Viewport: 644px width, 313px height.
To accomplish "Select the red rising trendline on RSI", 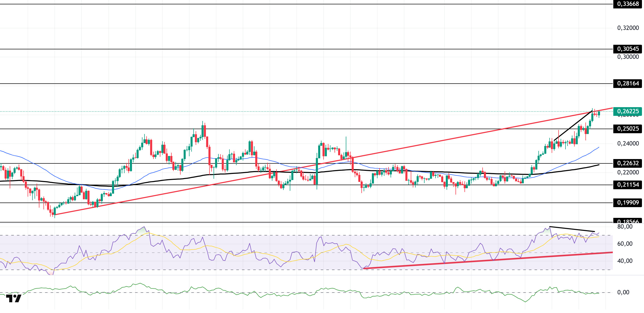I will (x=488, y=260).
